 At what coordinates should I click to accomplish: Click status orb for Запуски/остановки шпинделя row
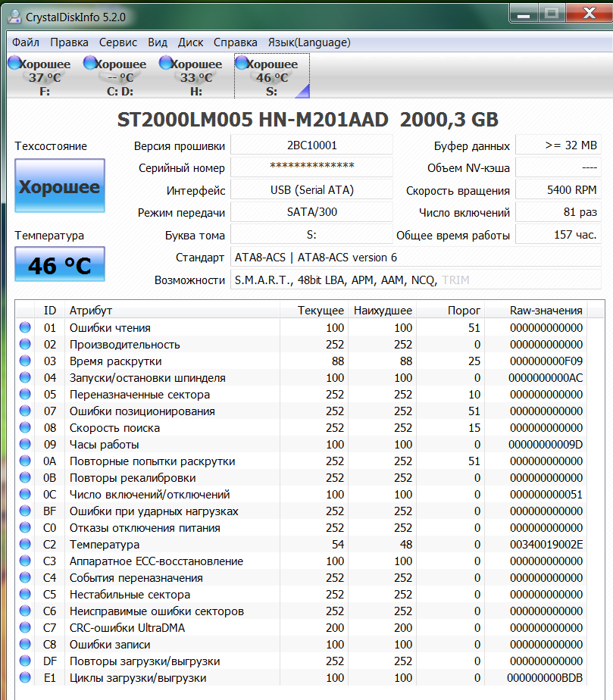(25, 377)
